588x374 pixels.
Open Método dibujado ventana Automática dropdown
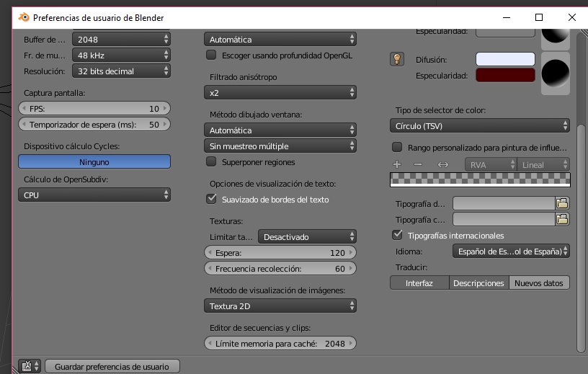click(280, 130)
